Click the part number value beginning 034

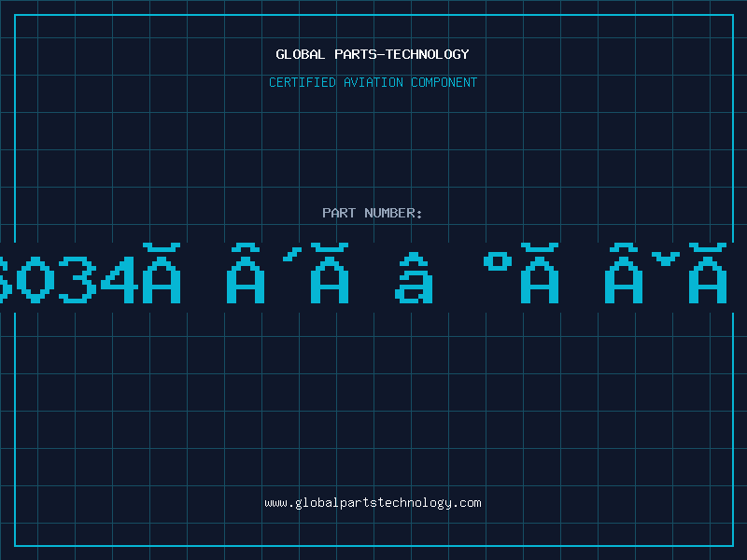(x=363, y=273)
